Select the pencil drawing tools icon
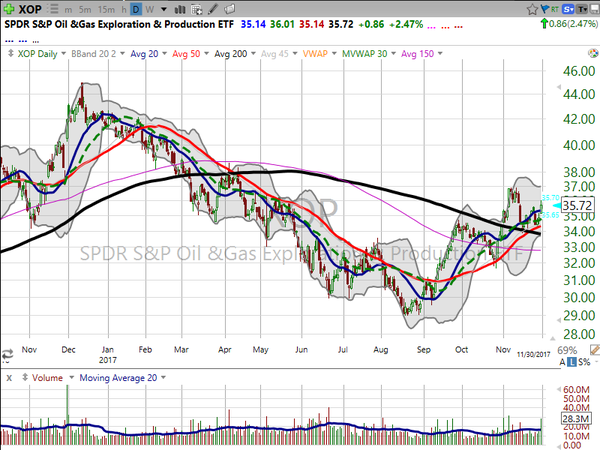600x450 pixels. click(x=213, y=9)
